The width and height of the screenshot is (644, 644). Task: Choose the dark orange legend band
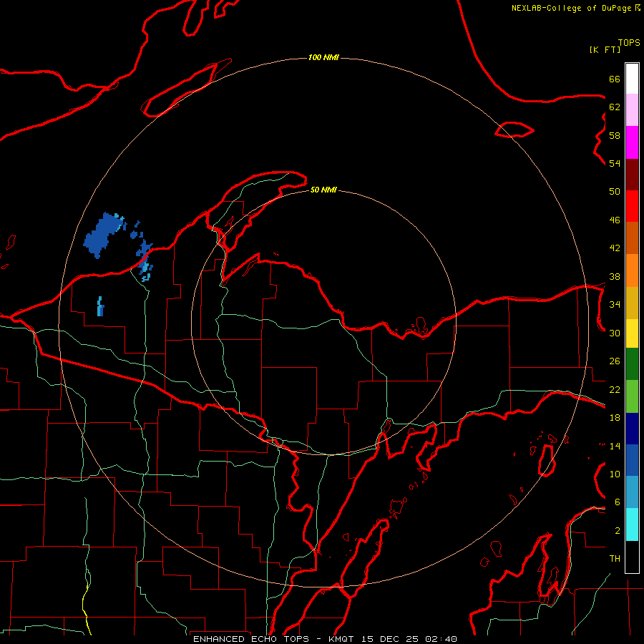point(632,238)
